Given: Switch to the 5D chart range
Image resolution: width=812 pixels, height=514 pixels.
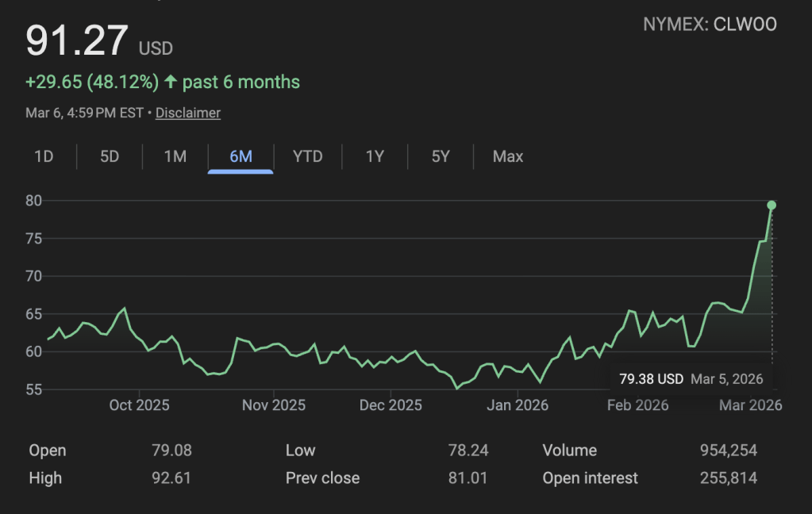Looking at the screenshot, I should click(x=110, y=156).
